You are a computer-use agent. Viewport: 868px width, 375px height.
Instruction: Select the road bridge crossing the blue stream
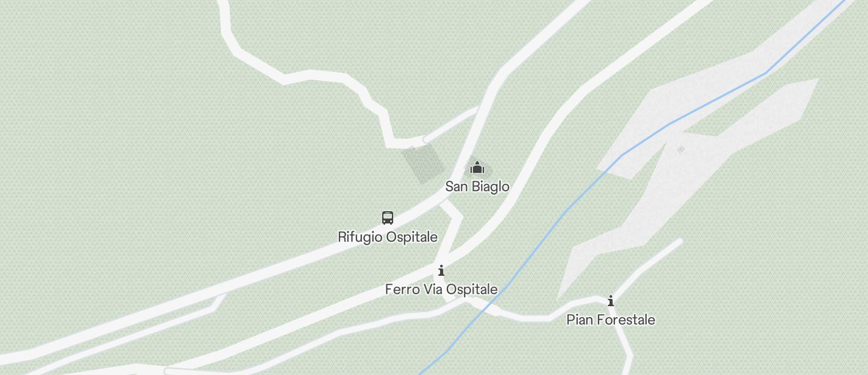[x=486, y=306]
